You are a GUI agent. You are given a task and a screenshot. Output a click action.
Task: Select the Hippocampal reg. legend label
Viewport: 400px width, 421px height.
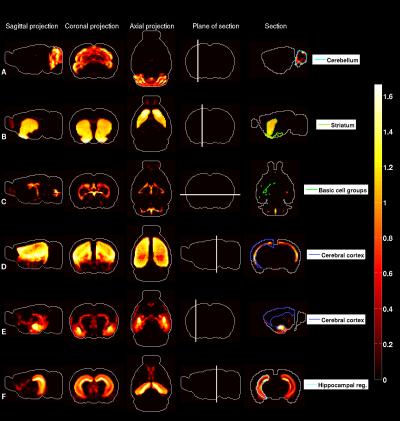[336, 385]
